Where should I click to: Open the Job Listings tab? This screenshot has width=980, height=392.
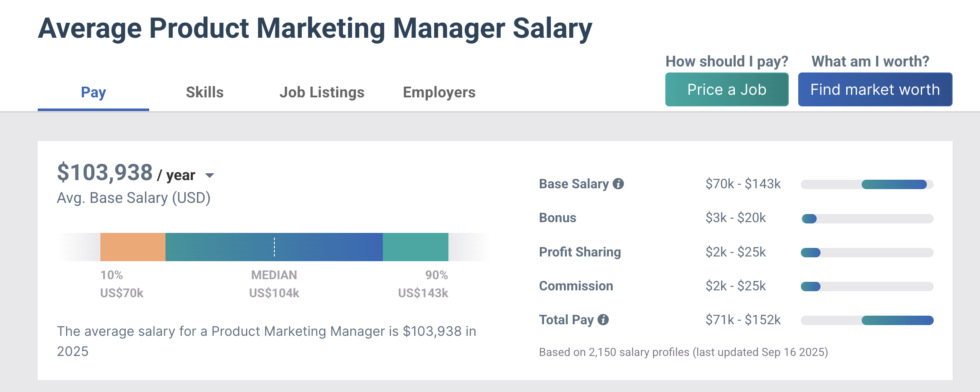(322, 93)
